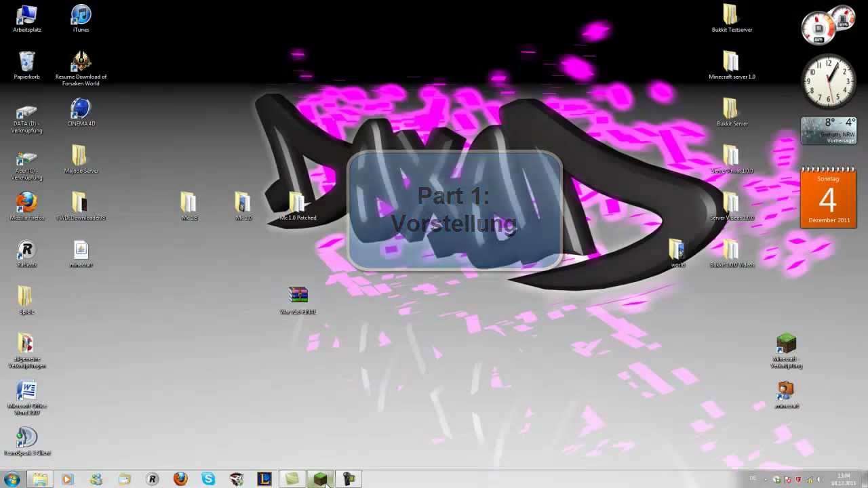Click the CPU meter desktop gadget

[827, 26]
